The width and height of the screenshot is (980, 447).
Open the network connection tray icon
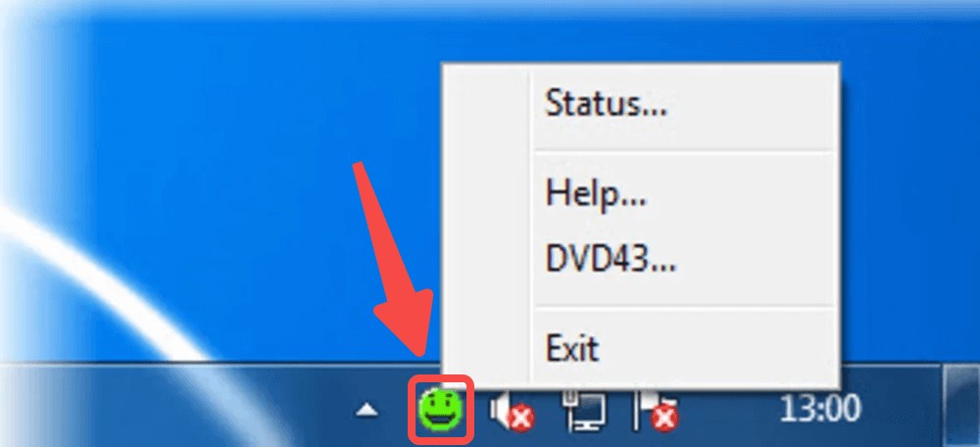click(x=584, y=409)
